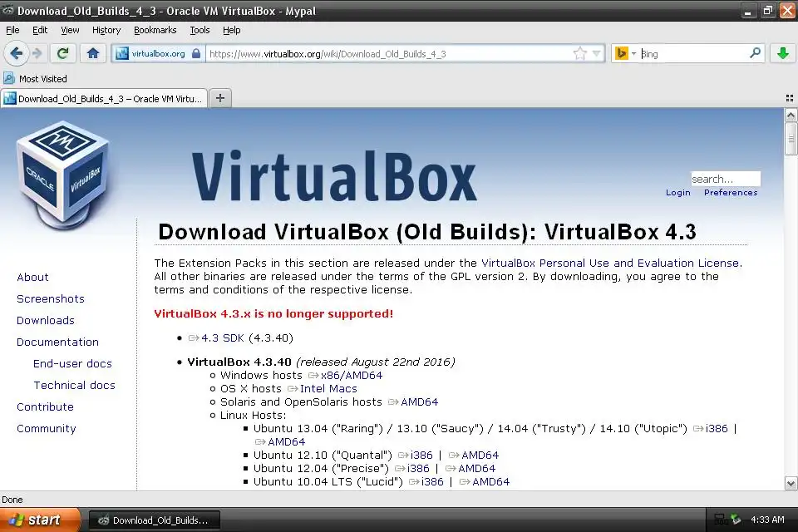Bookmark this page with the star icon
The height and width of the screenshot is (532, 798).
click(x=579, y=53)
